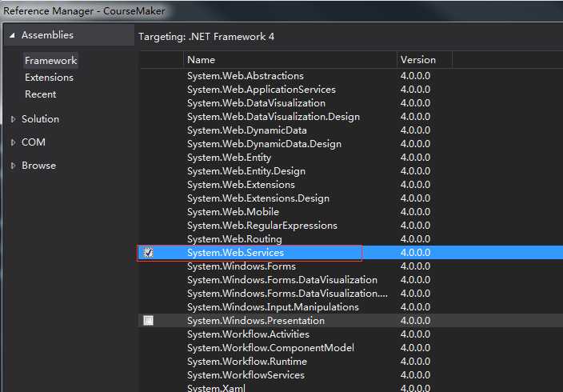
Task: Expand the Browse section arrow
Action: 13,166
